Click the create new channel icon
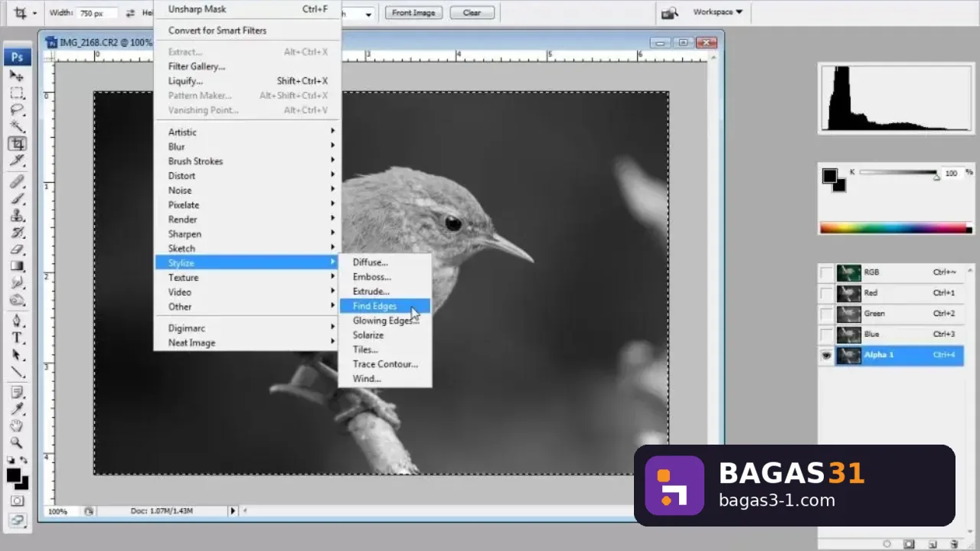Screen dimensions: 980x551 point(933,544)
